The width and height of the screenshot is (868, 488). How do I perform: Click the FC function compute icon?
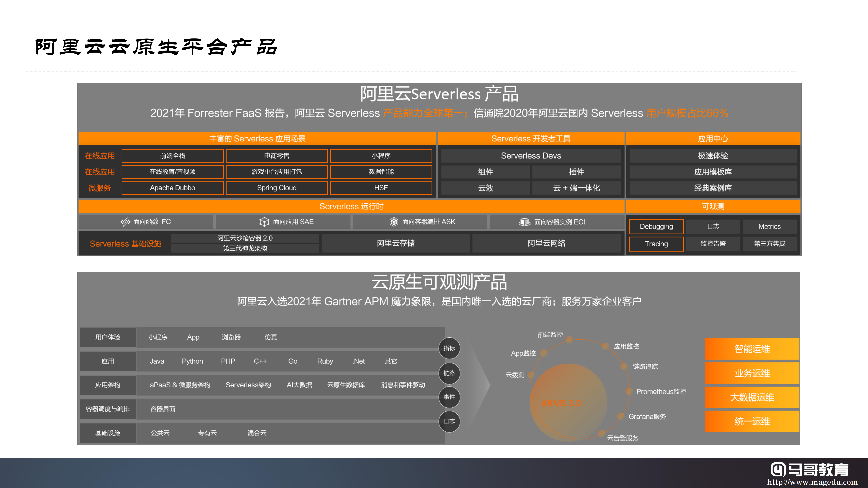[125, 222]
